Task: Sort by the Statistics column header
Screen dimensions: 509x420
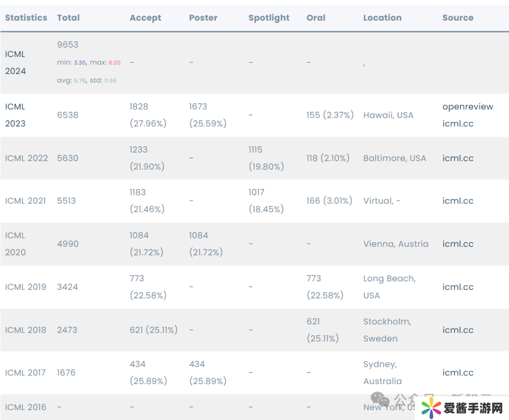Action: point(26,18)
